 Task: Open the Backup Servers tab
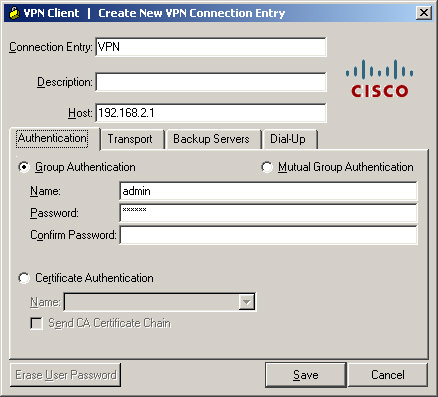(x=211, y=139)
